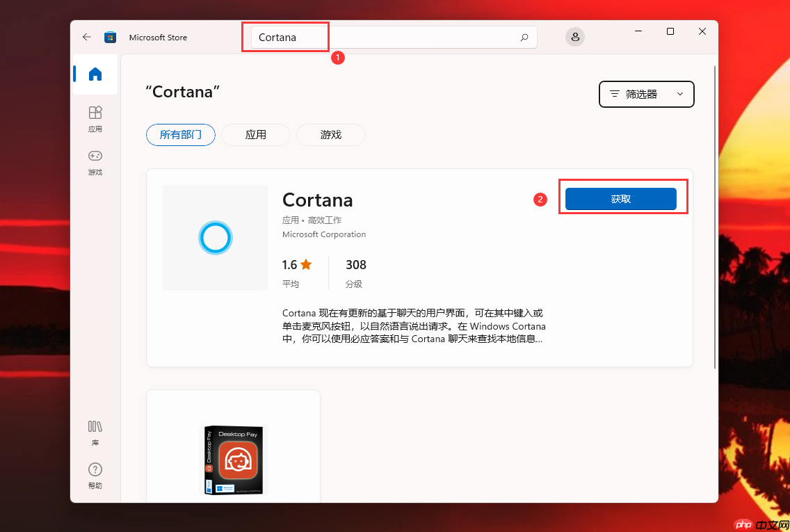Click the Microsoft Corporation publisher text
Image resolution: width=790 pixels, height=532 pixels.
(x=324, y=234)
